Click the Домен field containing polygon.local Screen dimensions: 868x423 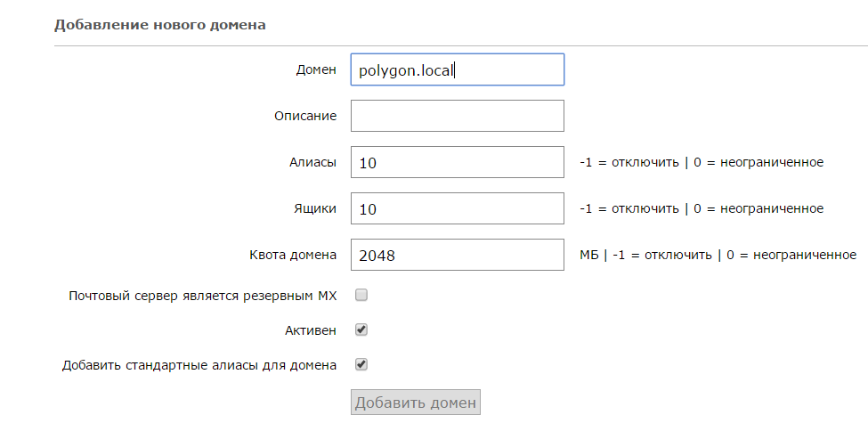[458, 69]
